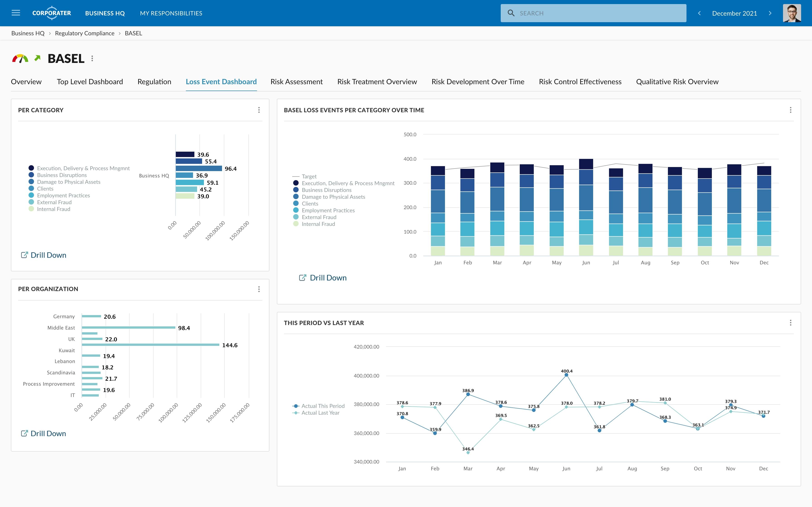Open options menu beside the BASEL page title
This screenshot has width=812, height=507.
[92, 58]
